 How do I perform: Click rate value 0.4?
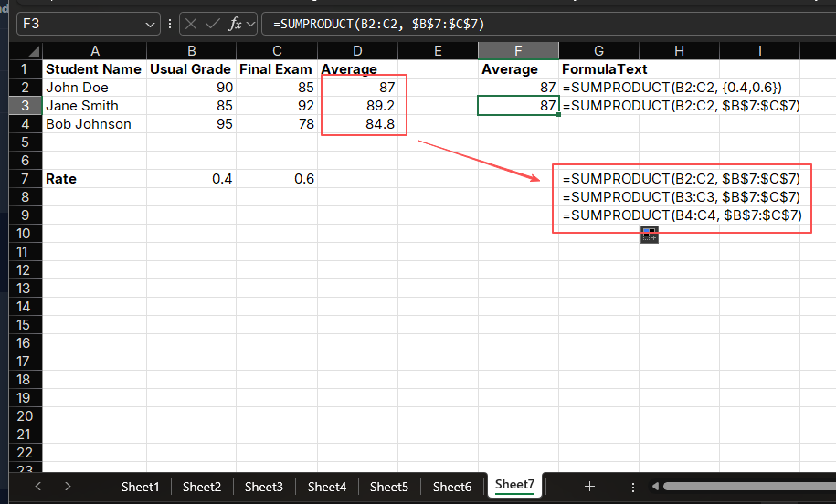coord(191,178)
